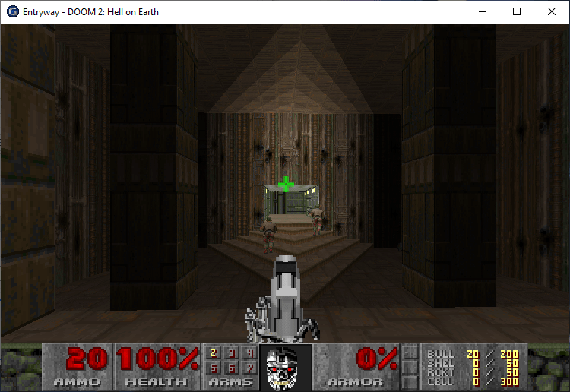The width and height of the screenshot is (570, 392).
Task: Click weapon slot 6 in Arms panel
Action: point(231,368)
